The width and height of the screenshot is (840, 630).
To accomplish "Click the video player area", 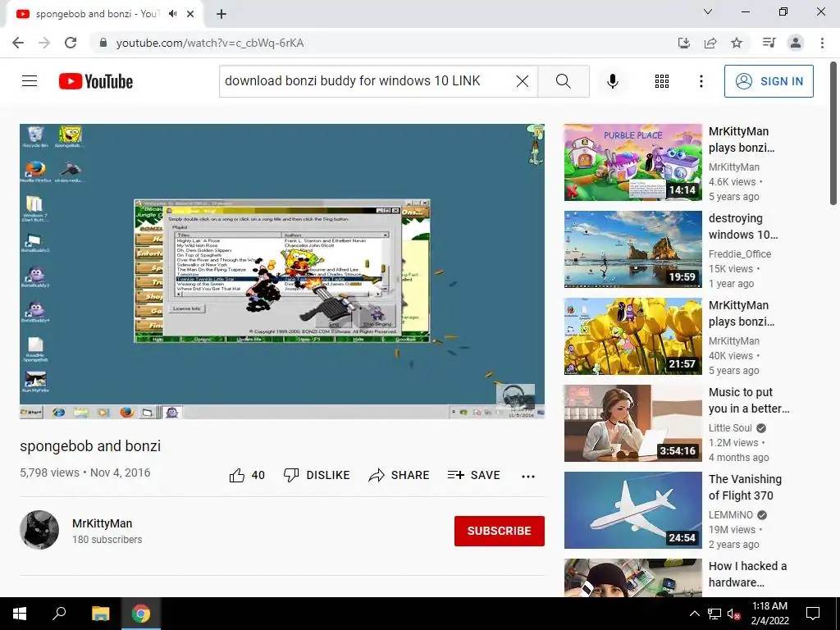I will (282, 272).
